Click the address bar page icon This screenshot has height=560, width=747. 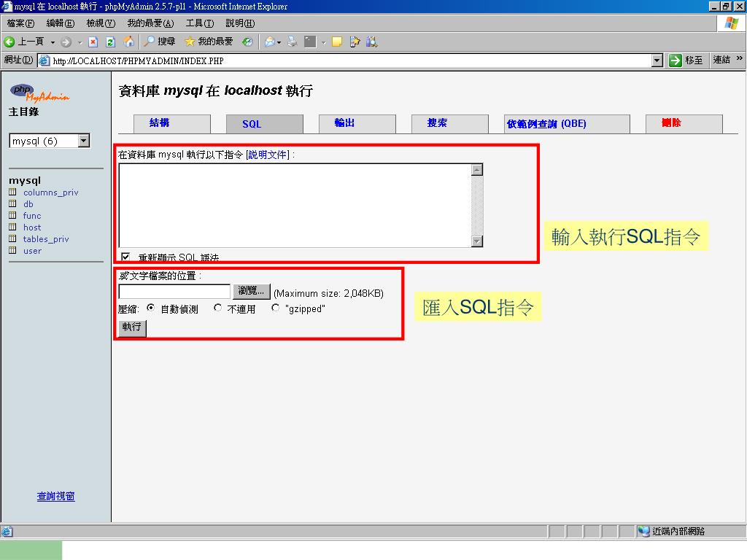coord(44,61)
